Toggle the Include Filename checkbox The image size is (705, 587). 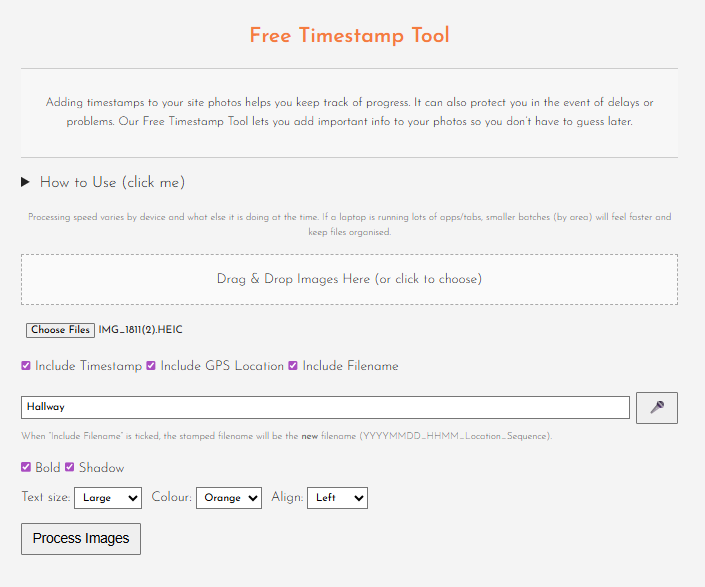[293, 366]
